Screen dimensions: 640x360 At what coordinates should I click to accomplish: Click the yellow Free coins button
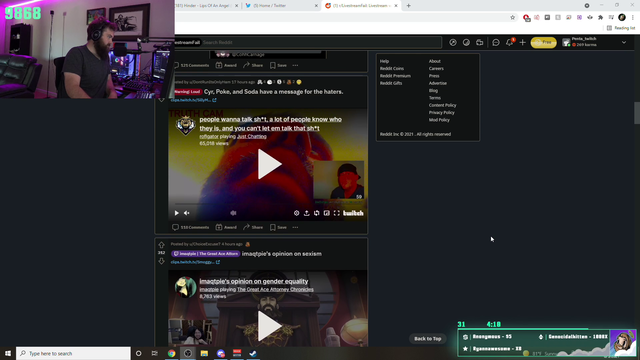[x=543, y=42]
